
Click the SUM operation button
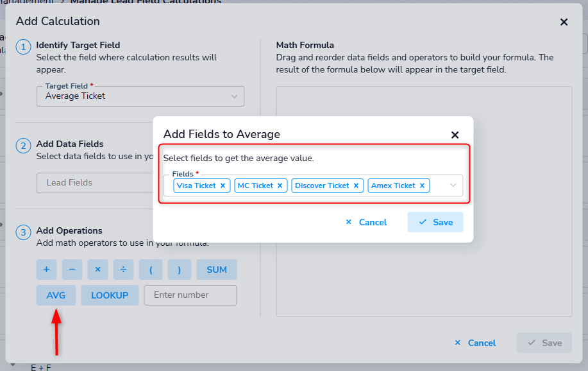point(217,270)
